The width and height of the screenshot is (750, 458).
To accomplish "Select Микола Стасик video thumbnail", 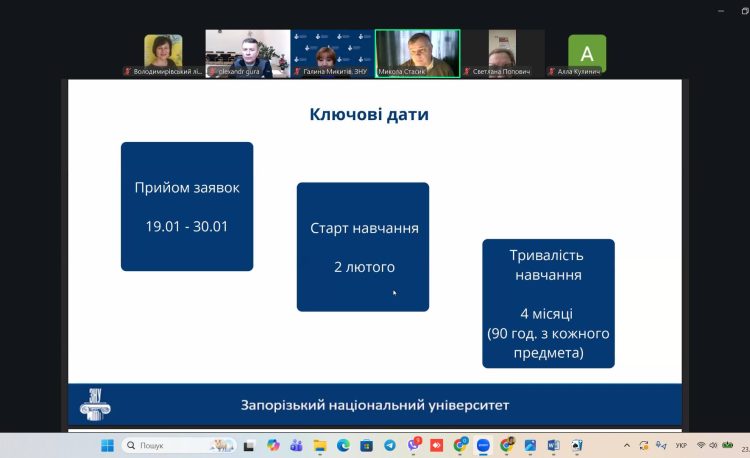I will click(x=417, y=53).
